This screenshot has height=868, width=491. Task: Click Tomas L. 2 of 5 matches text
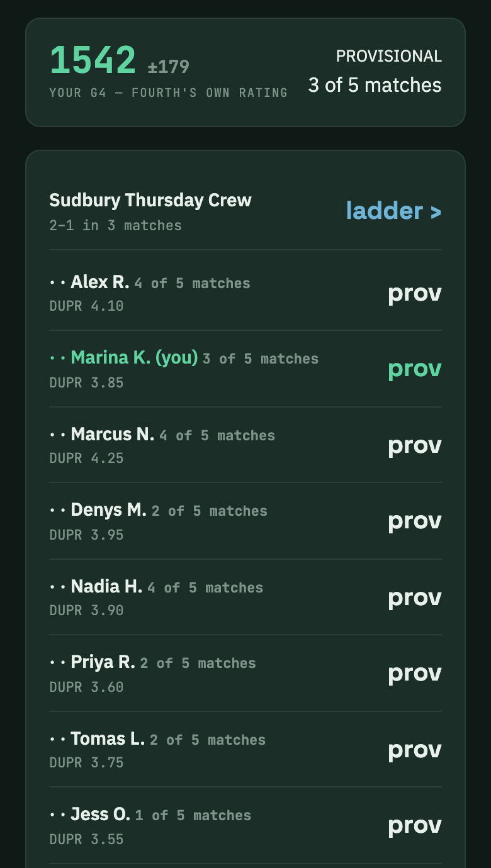[168, 739]
